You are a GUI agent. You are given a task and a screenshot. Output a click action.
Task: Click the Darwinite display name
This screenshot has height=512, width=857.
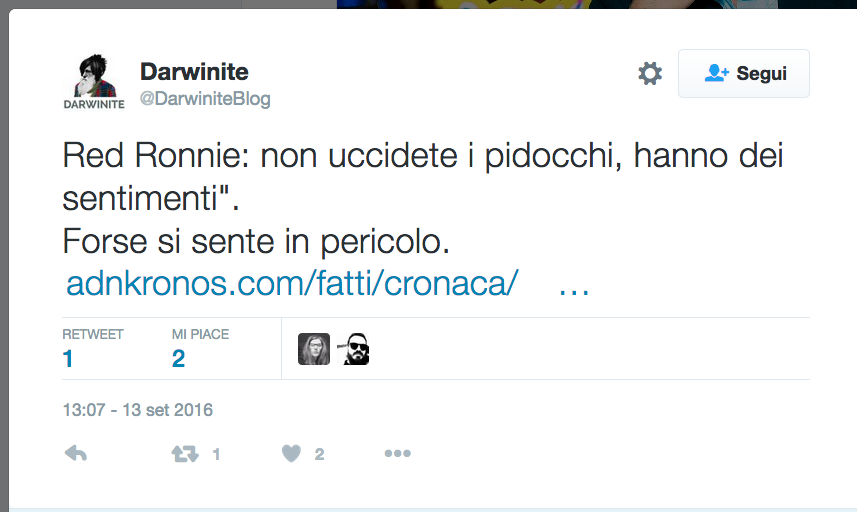[x=194, y=71]
